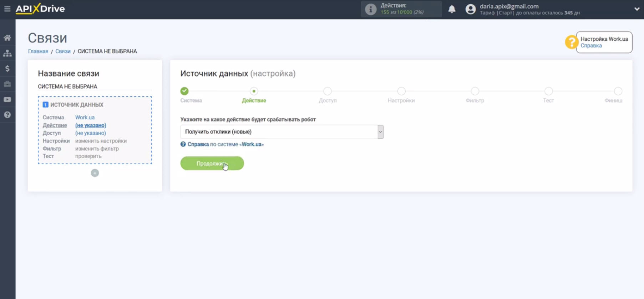644x299 pixels.
Task: Open the hamburger menu icon
Action: coord(7,9)
